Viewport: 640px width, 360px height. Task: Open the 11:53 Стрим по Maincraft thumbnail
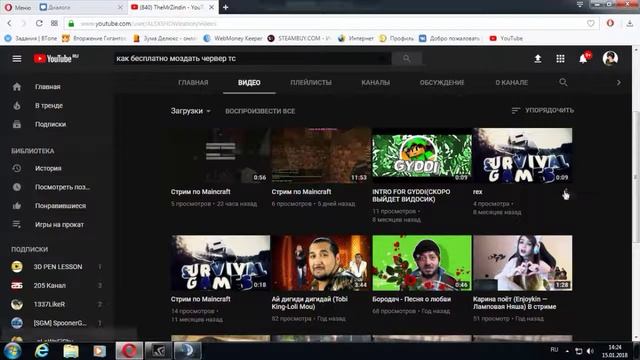point(321,156)
